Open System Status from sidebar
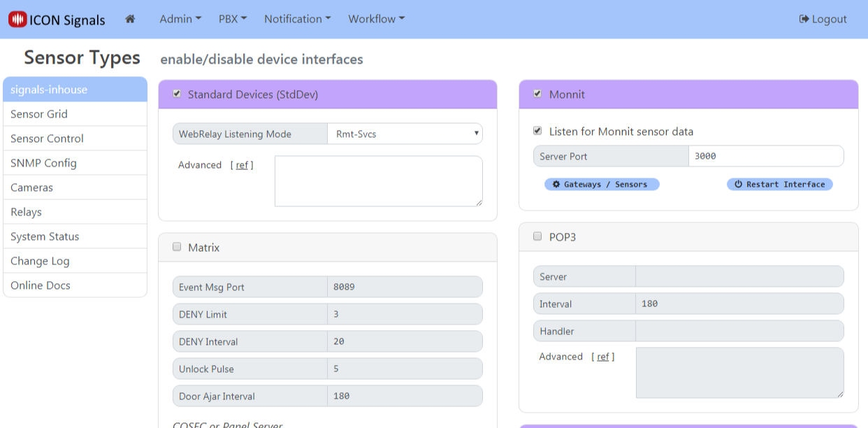Viewport: 868px width, 428px height. (45, 236)
